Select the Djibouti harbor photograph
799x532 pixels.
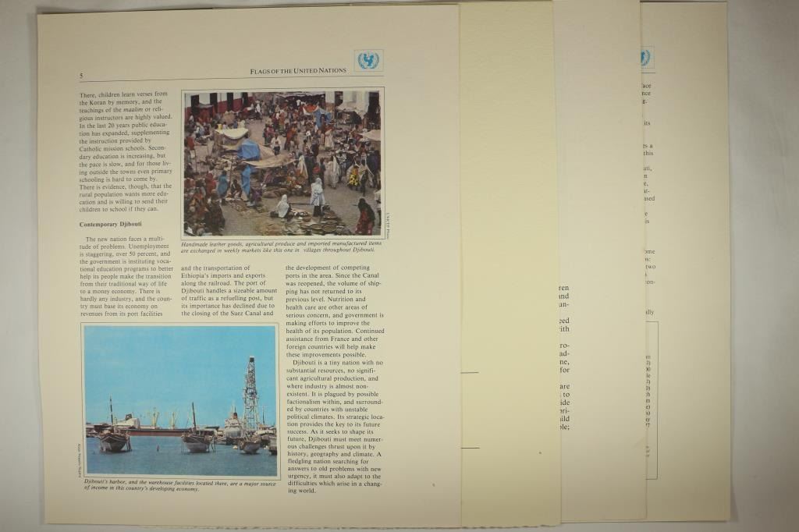(x=180, y=400)
